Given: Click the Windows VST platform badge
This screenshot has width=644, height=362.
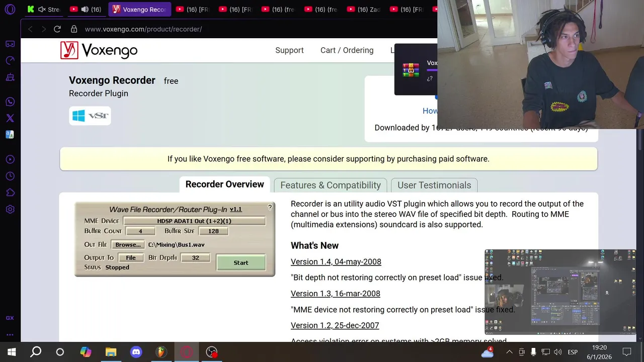Looking at the screenshot, I should coord(90,116).
